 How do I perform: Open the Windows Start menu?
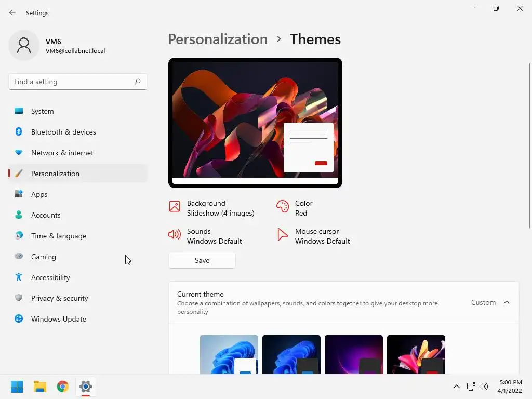click(x=17, y=387)
